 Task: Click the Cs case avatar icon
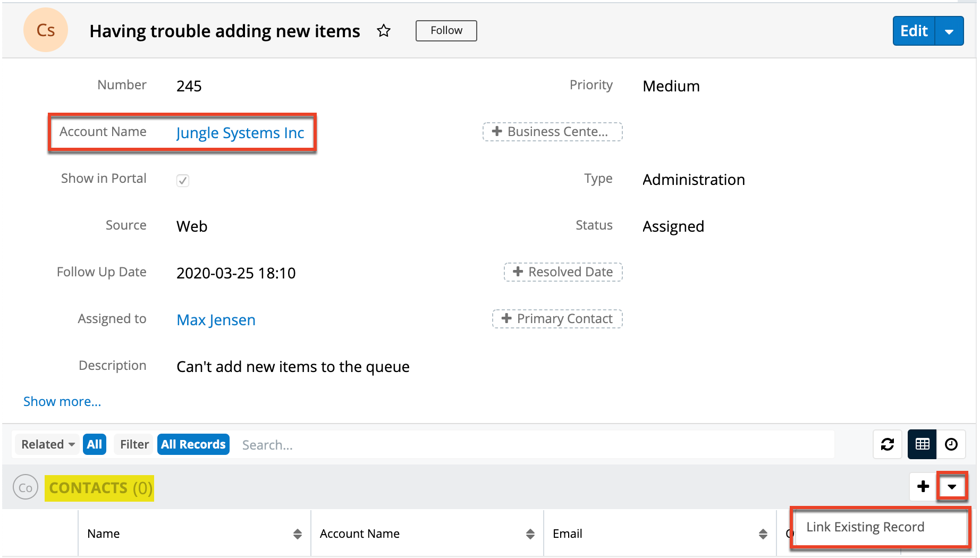(46, 30)
